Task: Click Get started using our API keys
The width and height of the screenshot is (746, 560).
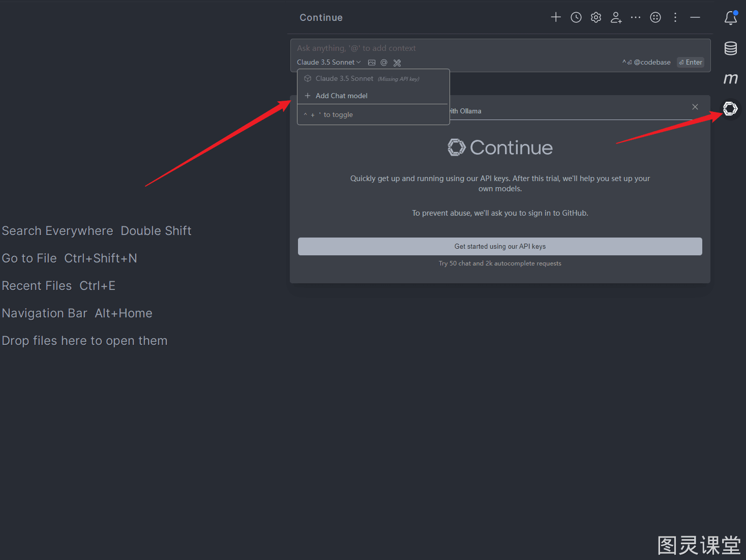Action: pos(500,246)
